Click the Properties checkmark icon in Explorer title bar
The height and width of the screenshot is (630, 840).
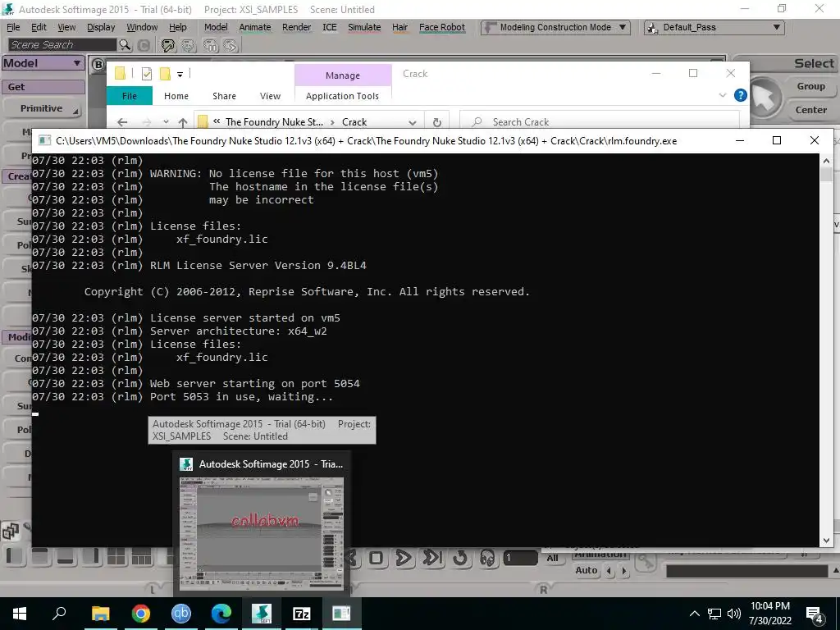(146, 74)
